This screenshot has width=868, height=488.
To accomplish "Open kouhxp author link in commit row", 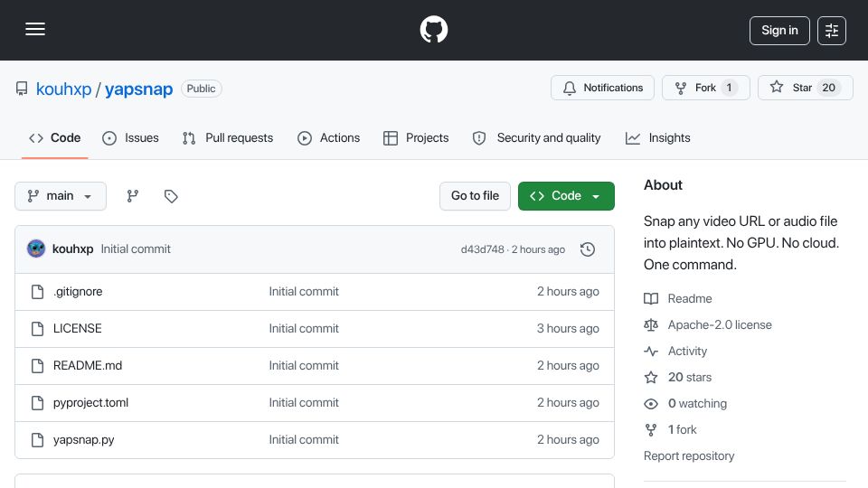I will pos(72,249).
